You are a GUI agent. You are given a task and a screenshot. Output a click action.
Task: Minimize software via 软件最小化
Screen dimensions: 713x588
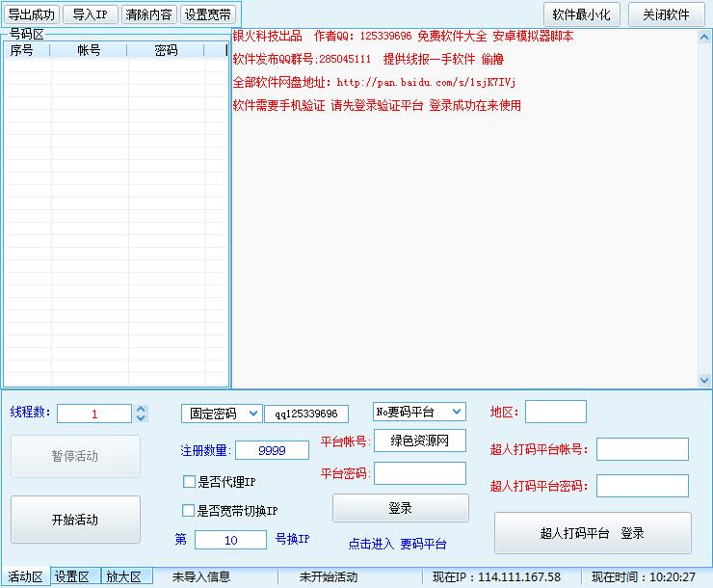[582, 14]
